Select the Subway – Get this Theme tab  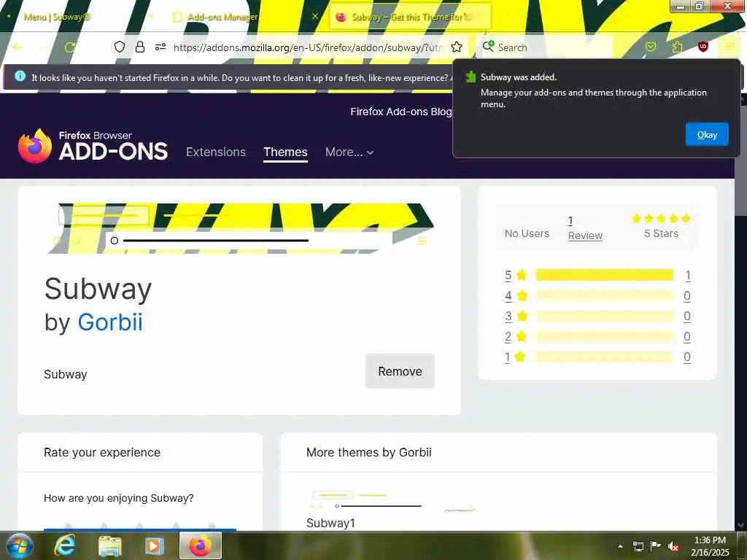click(x=410, y=17)
